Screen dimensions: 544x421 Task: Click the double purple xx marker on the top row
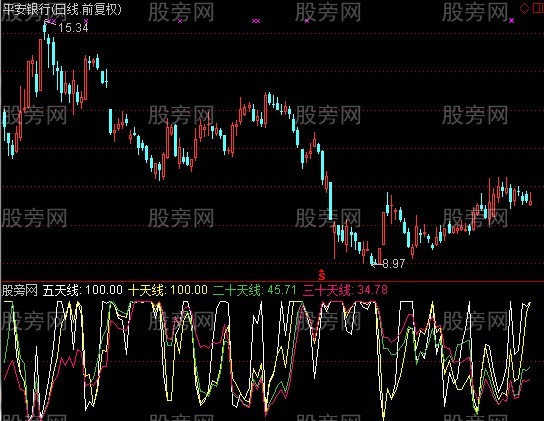(256, 21)
